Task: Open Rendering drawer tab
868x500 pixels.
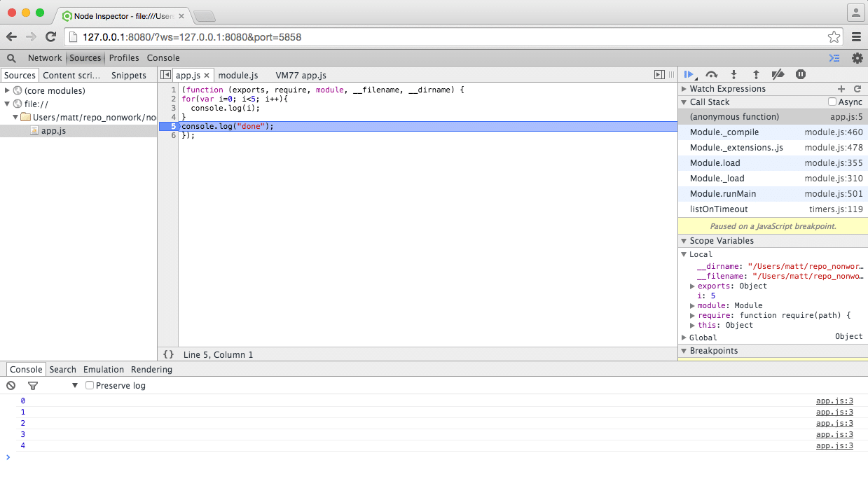Action: click(151, 370)
